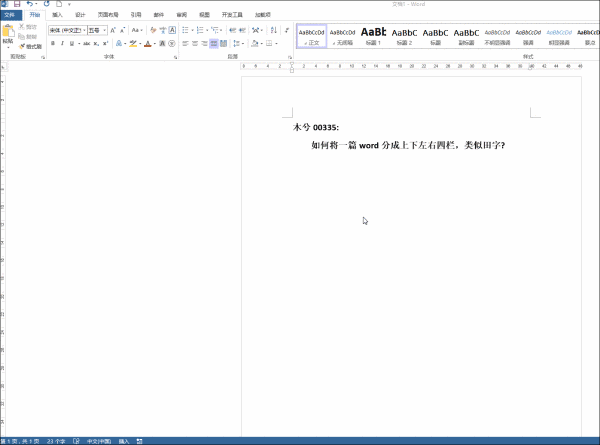Toggle Subscript formatting
Image resolution: width=600 pixels, height=445 pixels.
click(96, 43)
